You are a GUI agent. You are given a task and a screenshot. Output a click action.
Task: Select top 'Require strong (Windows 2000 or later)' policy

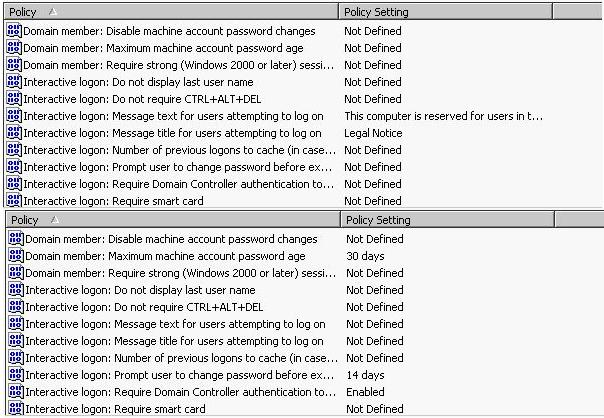(x=178, y=65)
